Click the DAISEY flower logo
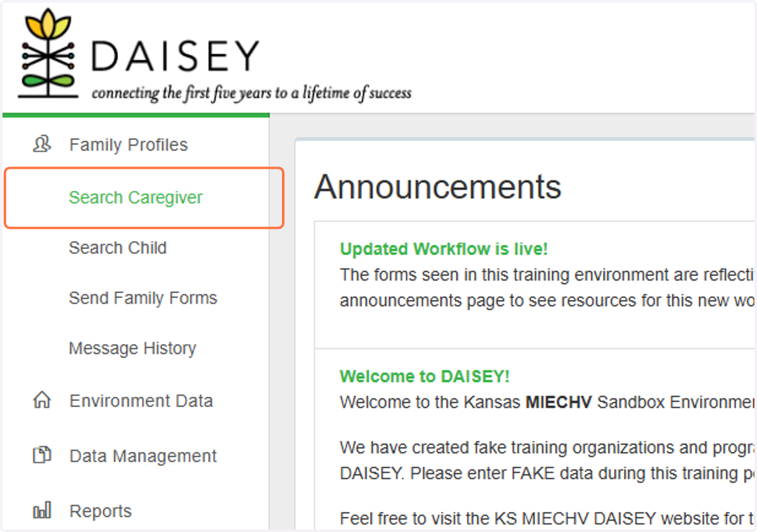The height and width of the screenshot is (532, 757). [x=49, y=54]
